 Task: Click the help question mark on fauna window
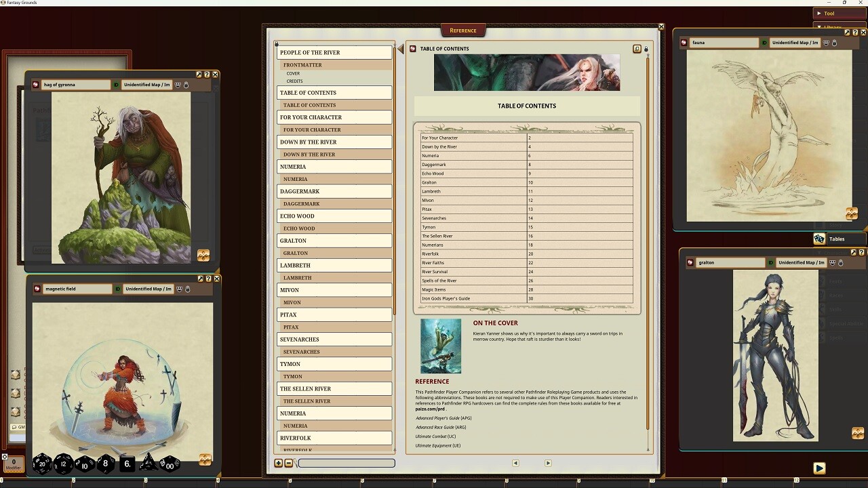tap(856, 32)
